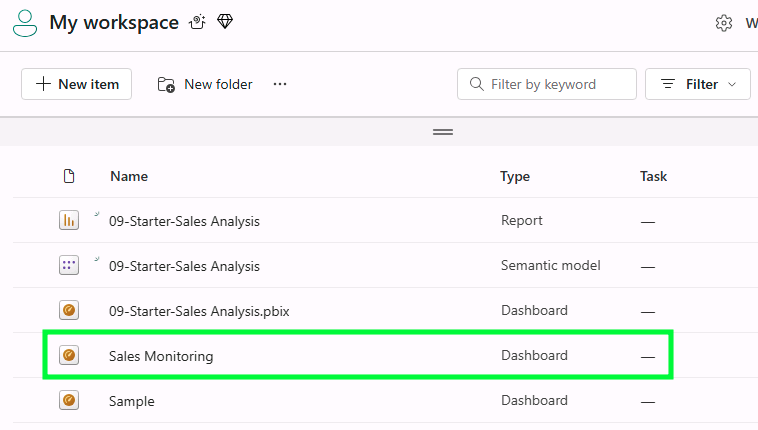Create a New folder

point(205,84)
